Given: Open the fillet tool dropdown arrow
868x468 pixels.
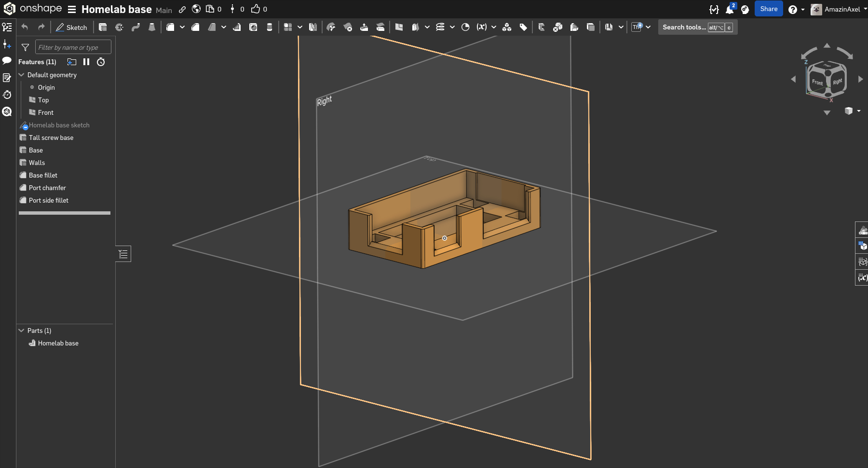Looking at the screenshot, I should click(x=182, y=28).
